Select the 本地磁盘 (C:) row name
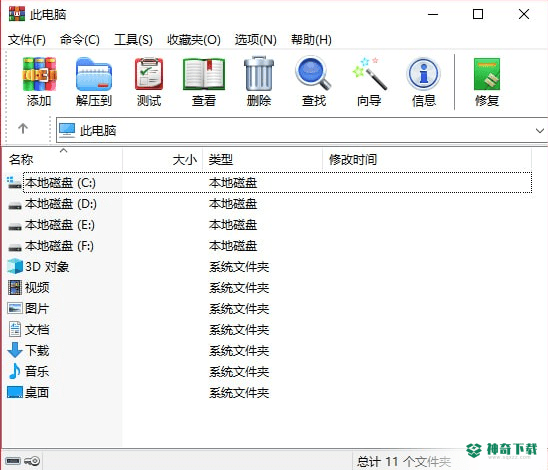 pos(60,182)
